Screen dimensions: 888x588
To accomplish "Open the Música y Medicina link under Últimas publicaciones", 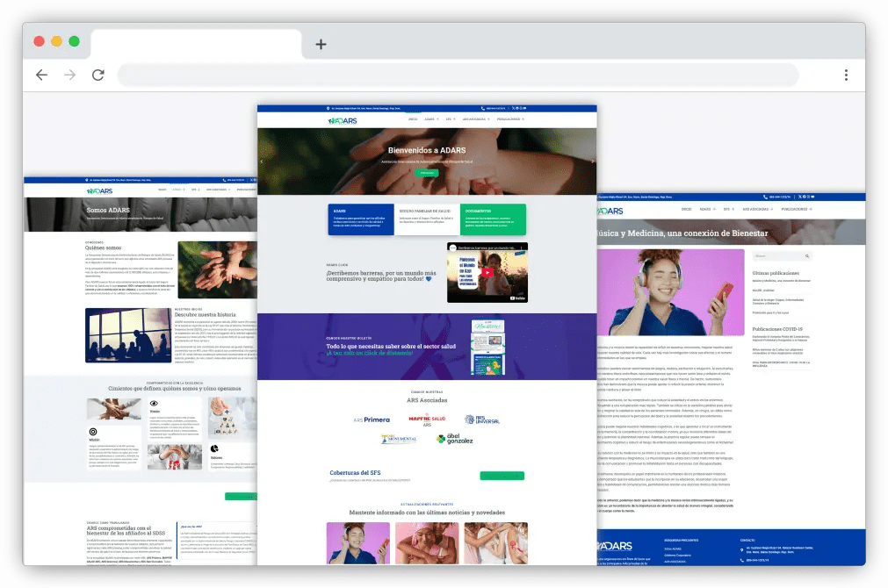I will (782, 280).
